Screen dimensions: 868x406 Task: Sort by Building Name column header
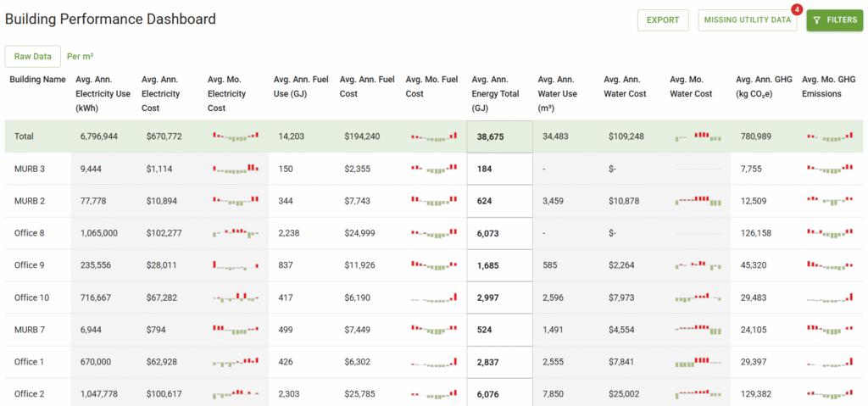37,80
